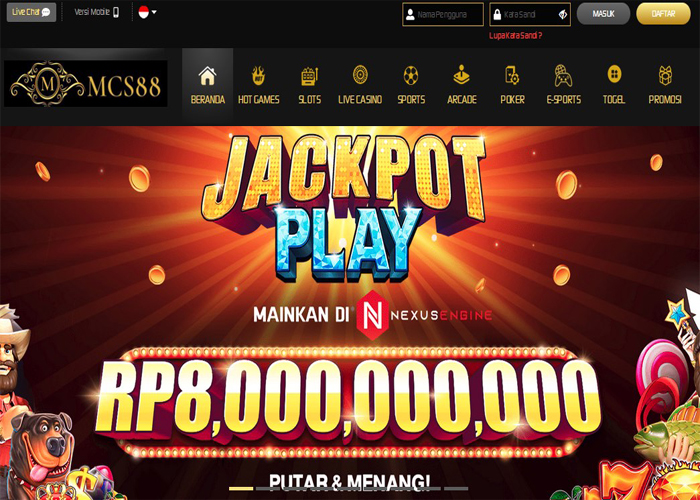Open the Lupa Kata Sandi link
700x500 pixels.
[516, 36]
